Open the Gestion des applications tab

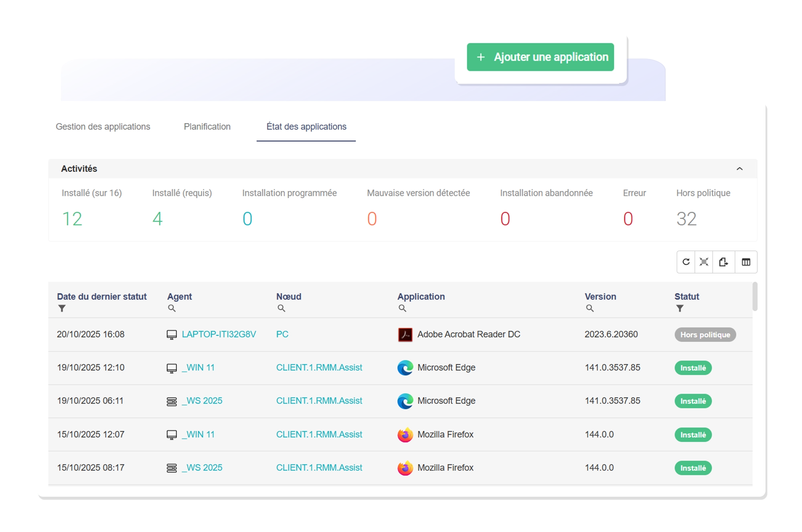tap(103, 127)
